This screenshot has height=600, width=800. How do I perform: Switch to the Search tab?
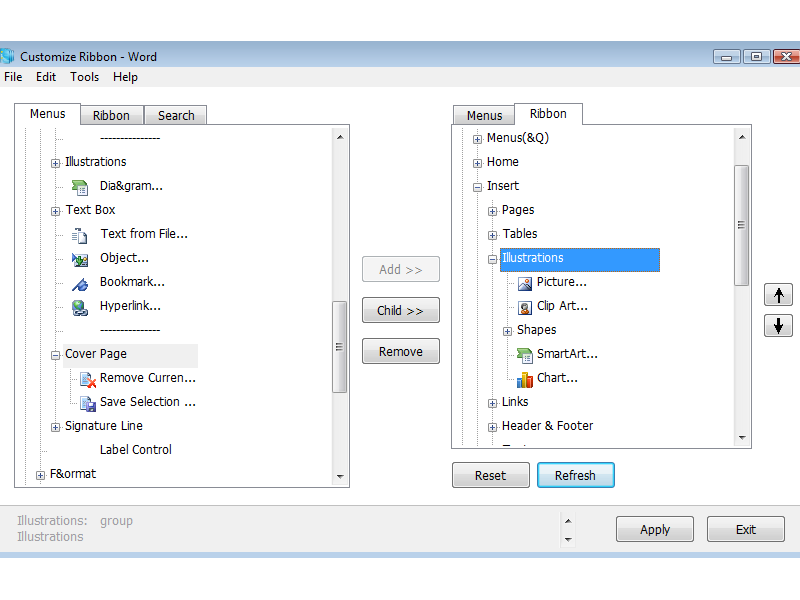175,115
